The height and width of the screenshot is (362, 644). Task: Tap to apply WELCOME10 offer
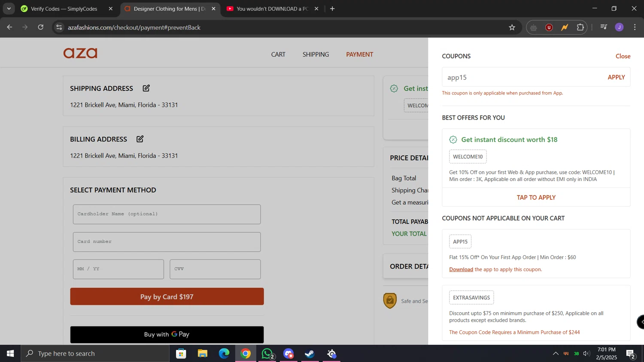pos(536,197)
